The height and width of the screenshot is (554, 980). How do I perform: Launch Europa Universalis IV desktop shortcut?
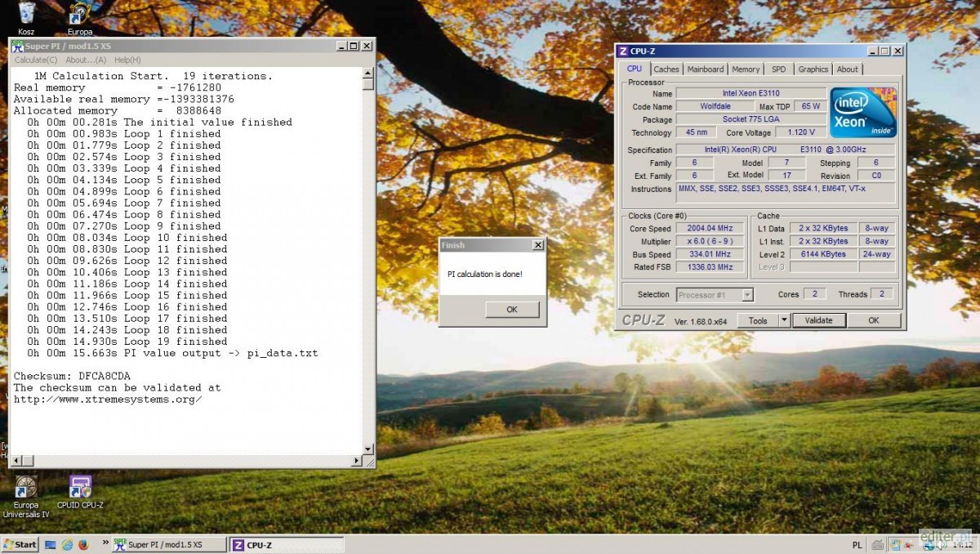(26, 497)
